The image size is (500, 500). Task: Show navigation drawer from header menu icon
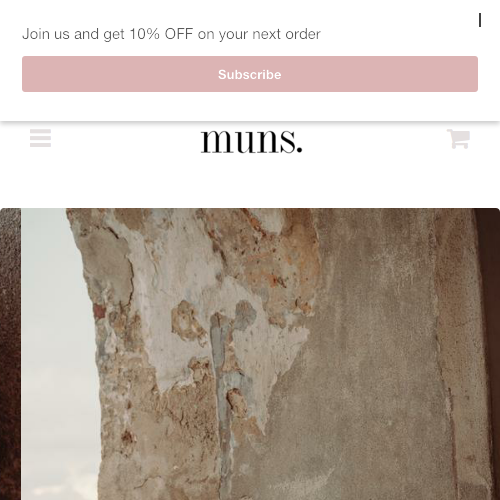[x=40, y=138]
